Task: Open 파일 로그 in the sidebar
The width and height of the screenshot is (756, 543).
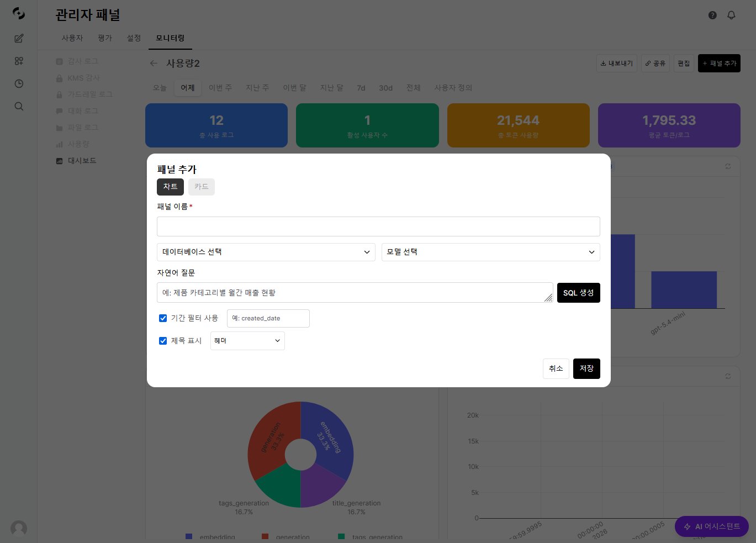Action: pos(77,128)
